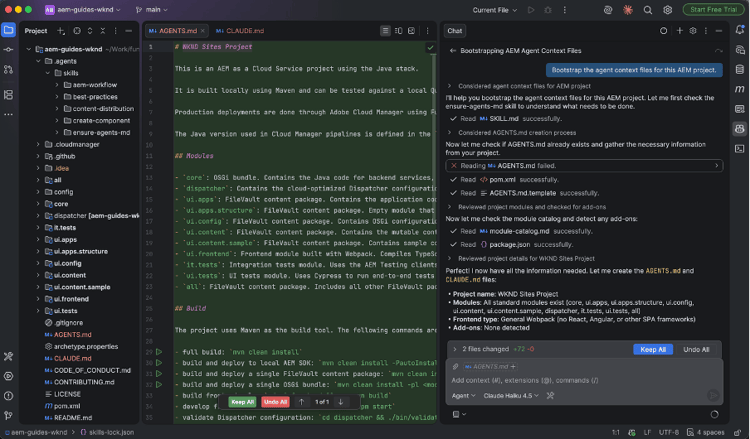Open the Git tool window icon
This screenshot has height=439, width=750.
click(x=9, y=416)
